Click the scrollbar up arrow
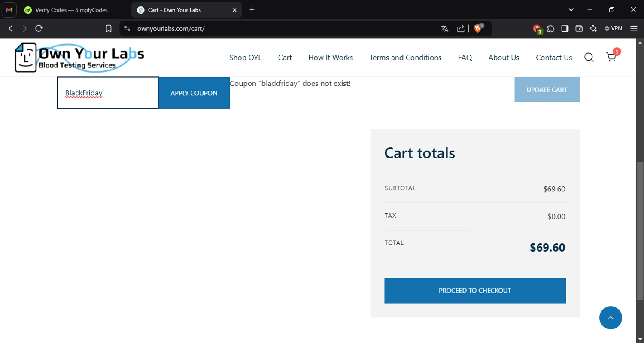The width and height of the screenshot is (644, 343). [640, 42]
